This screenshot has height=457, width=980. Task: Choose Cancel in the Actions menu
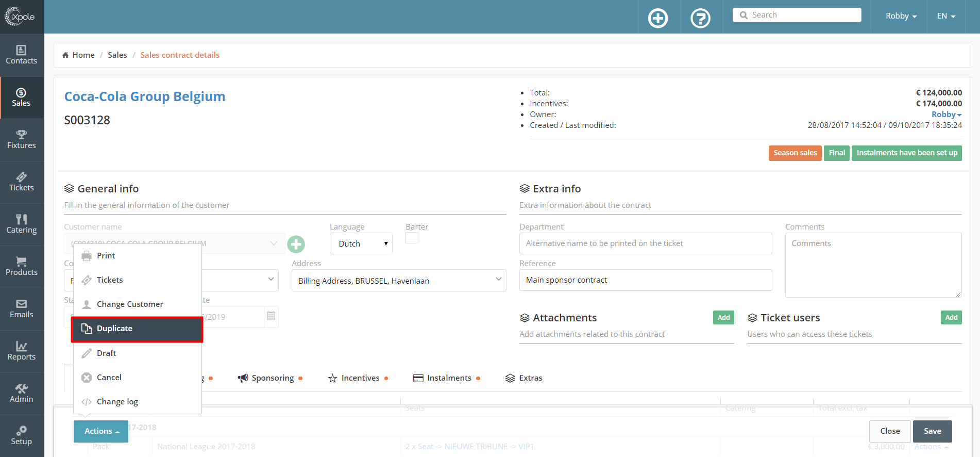point(137,378)
